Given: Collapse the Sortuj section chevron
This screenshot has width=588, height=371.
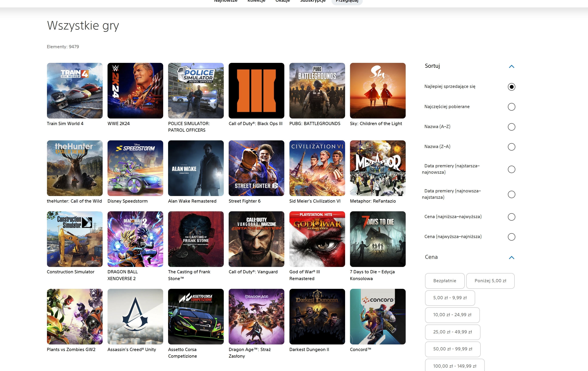Looking at the screenshot, I should [511, 66].
